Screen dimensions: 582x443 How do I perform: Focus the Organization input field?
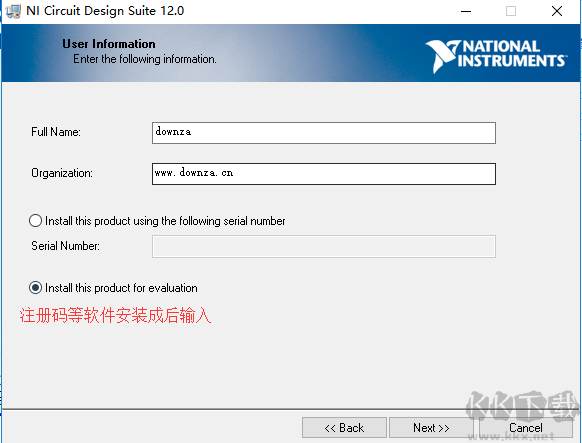(324, 174)
